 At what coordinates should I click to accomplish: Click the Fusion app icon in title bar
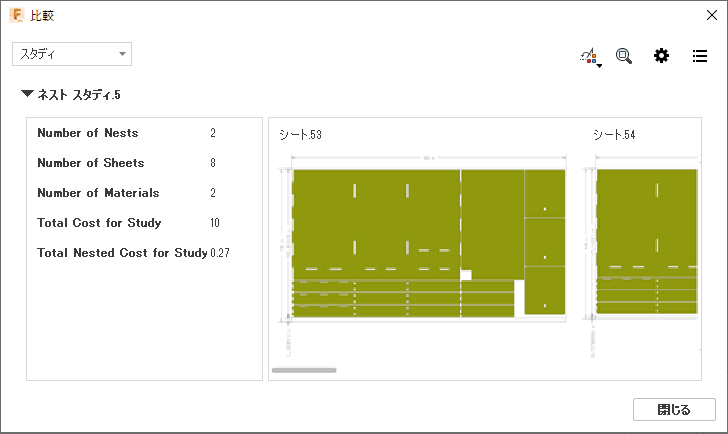pos(17,15)
